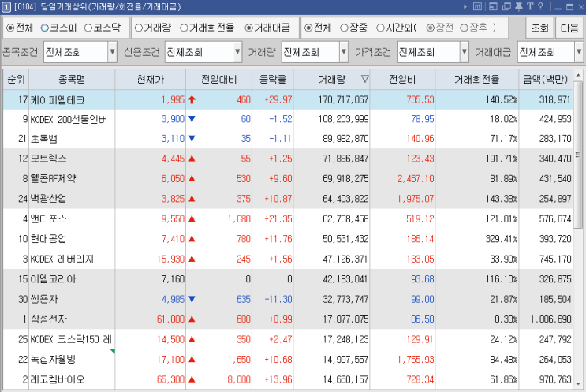Click the 1,086,698 amount cell
Screen dimensions: 586x392
[551, 319]
